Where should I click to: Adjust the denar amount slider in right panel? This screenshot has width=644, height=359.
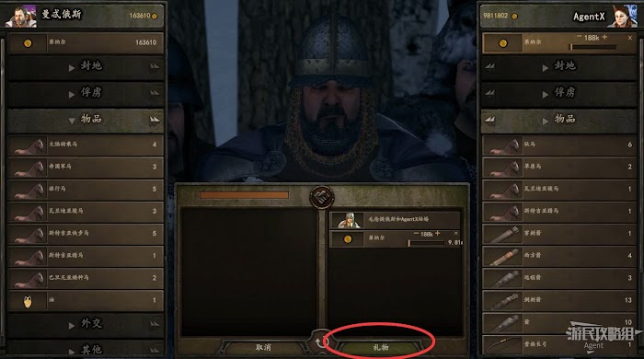pyautogui.click(x=593, y=48)
